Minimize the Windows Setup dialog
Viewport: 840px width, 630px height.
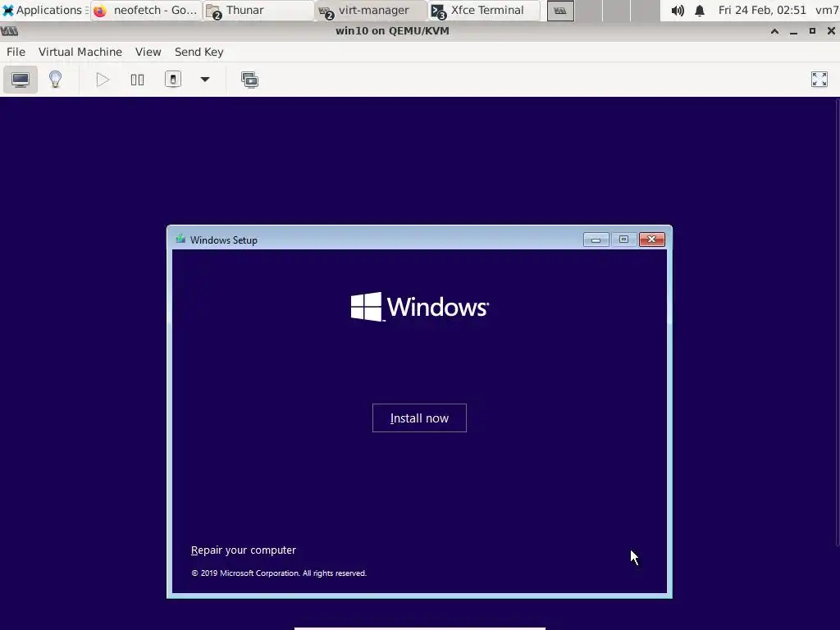point(596,240)
